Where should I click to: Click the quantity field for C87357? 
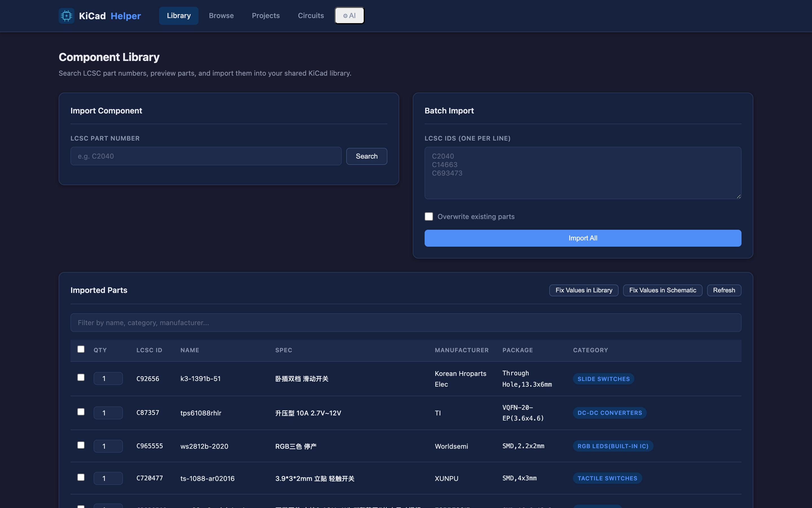point(108,413)
